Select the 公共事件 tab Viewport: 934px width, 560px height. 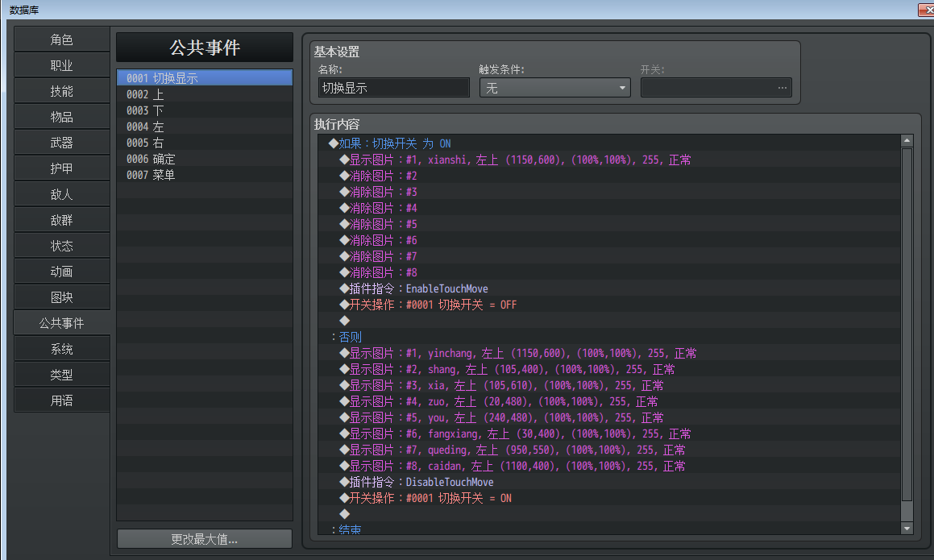[x=62, y=323]
